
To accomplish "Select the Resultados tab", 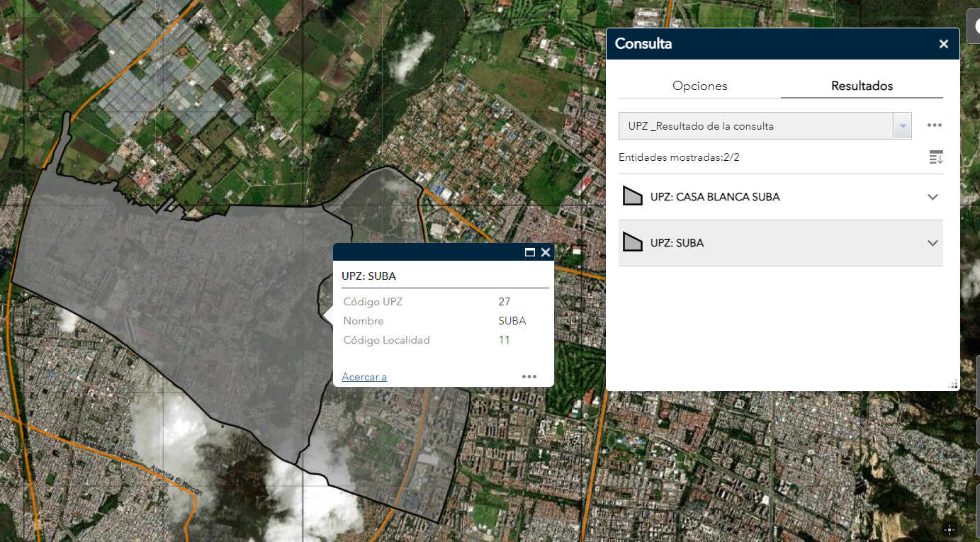I will click(x=862, y=86).
